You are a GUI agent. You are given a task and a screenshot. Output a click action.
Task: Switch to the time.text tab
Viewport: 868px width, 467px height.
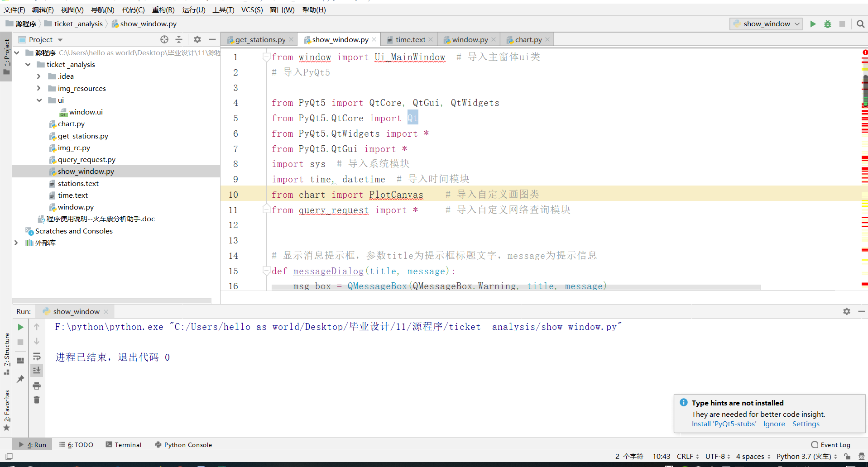(x=410, y=40)
